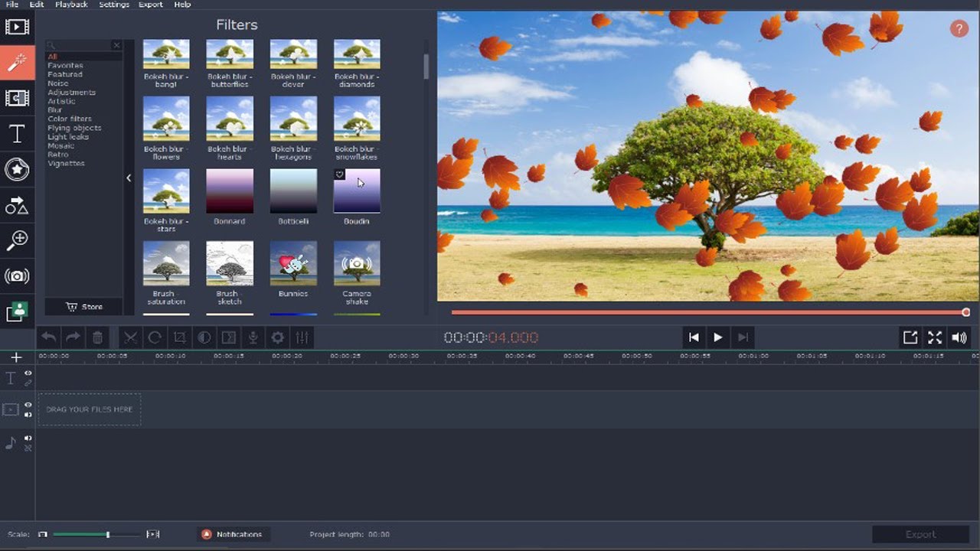Toggle the audio track link icon

point(28,448)
